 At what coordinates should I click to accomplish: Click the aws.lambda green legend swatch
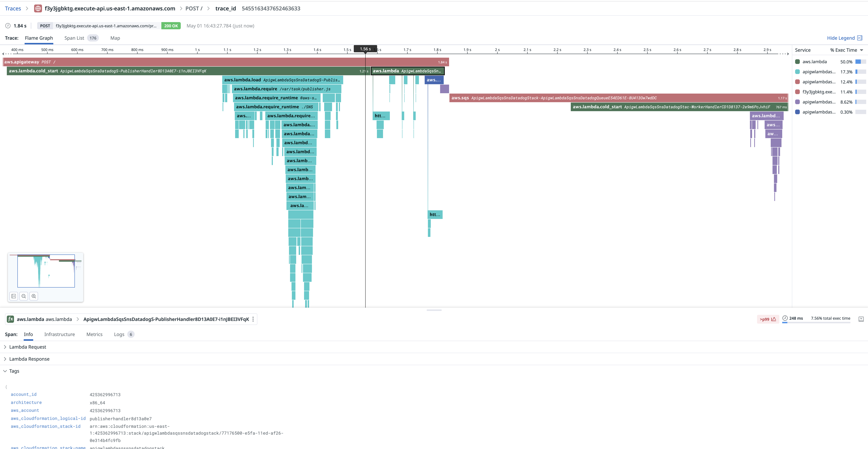pos(797,62)
